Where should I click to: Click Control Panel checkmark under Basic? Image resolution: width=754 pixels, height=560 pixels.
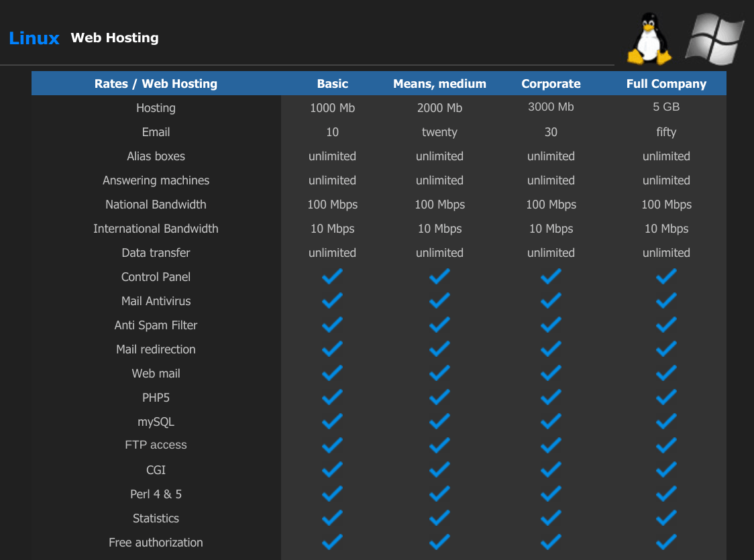pyautogui.click(x=332, y=276)
